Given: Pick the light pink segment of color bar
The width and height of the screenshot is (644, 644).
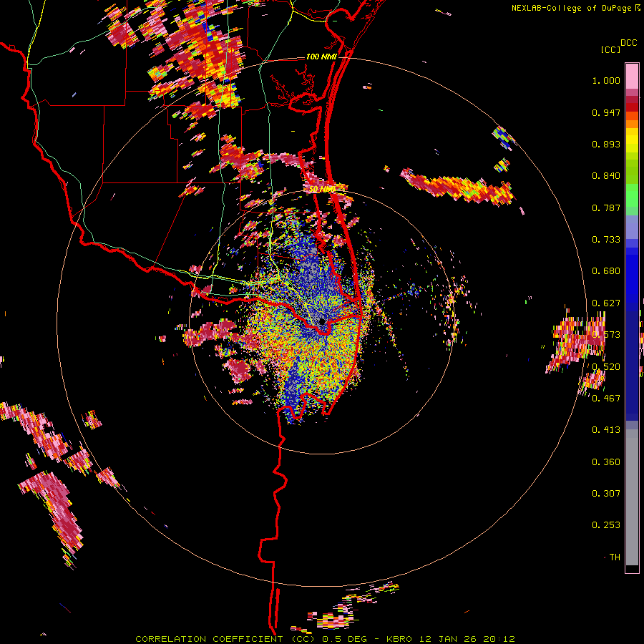Looking at the screenshot, I should pyautogui.click(x=632, y=76).
